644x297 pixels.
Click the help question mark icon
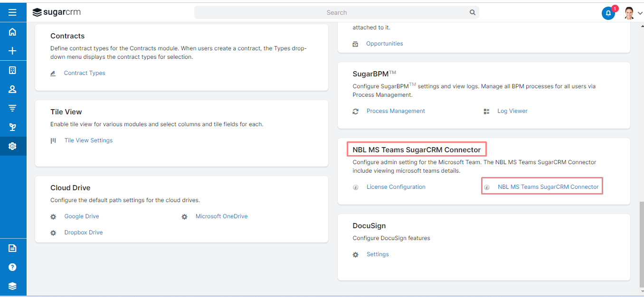click(x=13, y=267)
